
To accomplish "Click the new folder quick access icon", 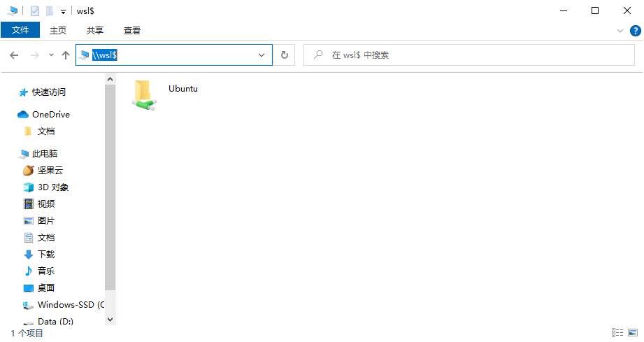I will (x=49, y=11).
